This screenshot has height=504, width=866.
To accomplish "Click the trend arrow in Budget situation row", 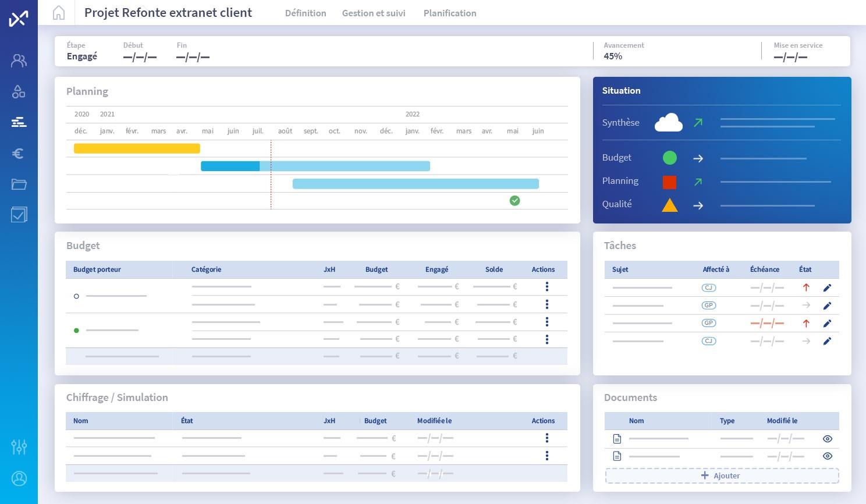I will [698, 158].
